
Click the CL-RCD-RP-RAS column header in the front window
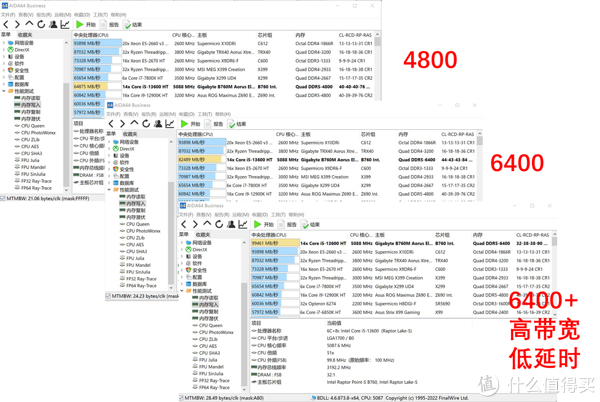[532, 235]
